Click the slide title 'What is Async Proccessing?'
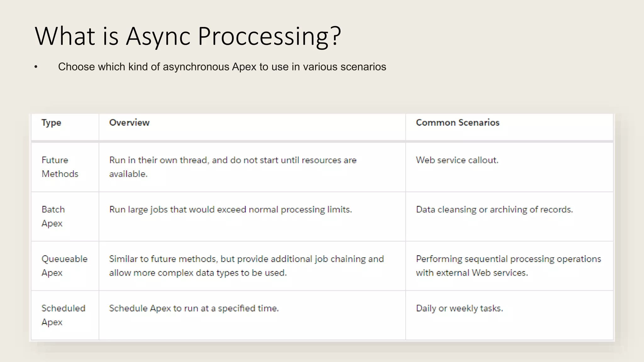The height and width of the screenshot is (362, 644). [x=188, y=36]
